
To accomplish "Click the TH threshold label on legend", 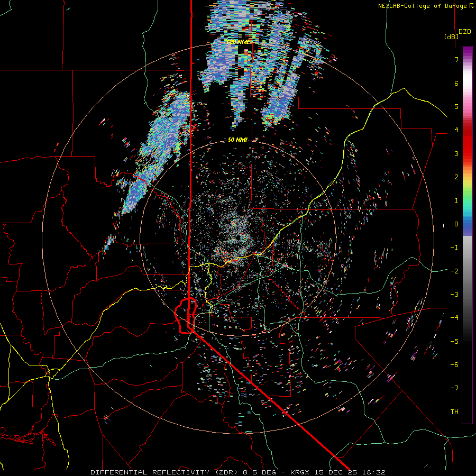I will pos(454,411).
